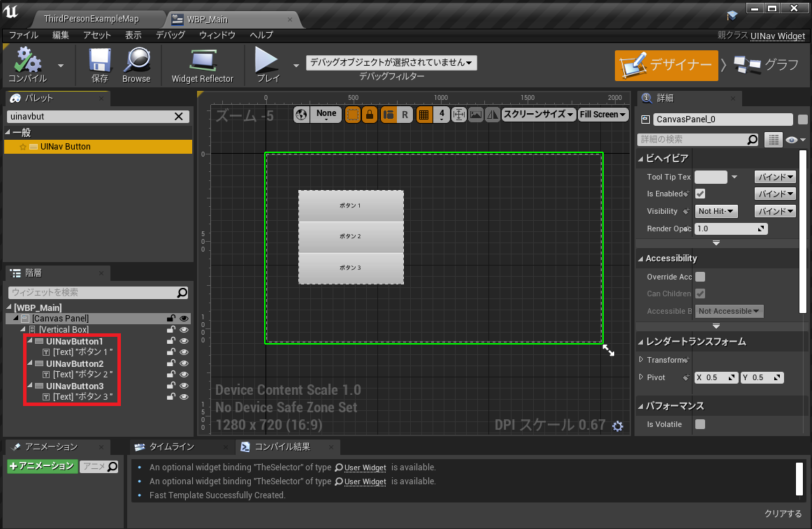Switch to Designer (デザイナー) mode
Viewport: 812px width, 529px height.
pyautogui.click(x=666, y=65)
